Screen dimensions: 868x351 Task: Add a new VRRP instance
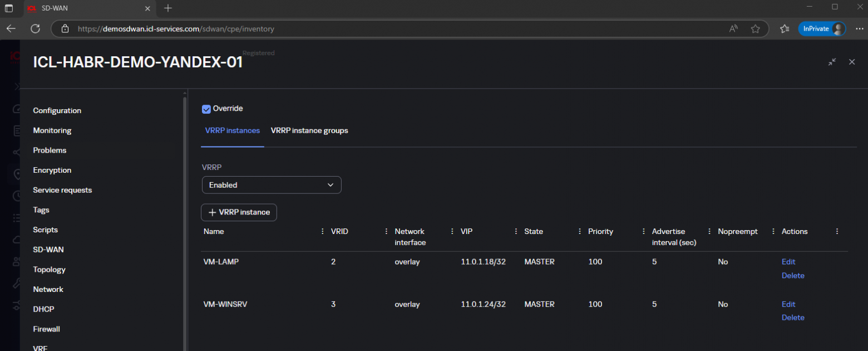(x=239, y=212)
